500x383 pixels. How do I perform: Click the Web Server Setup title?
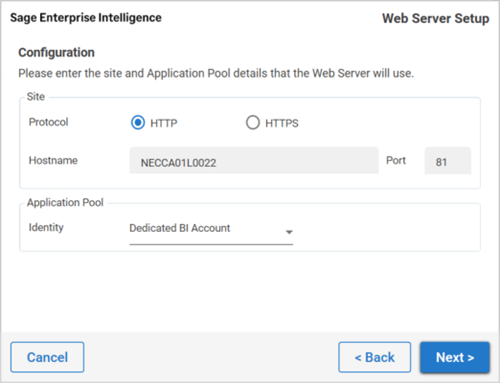tap(436, 18)
